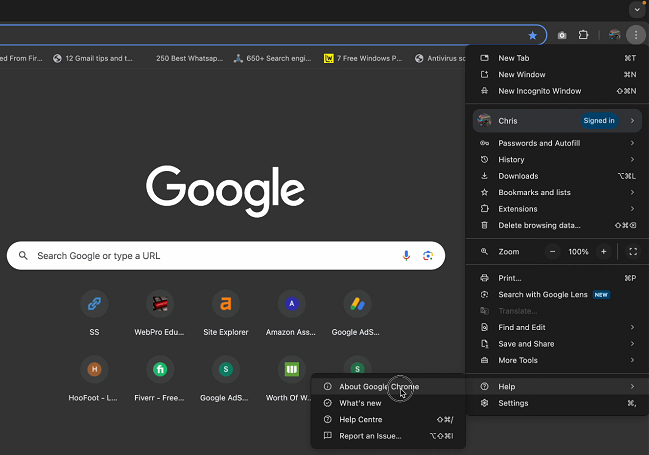This screenshot has height=455, width=649.
Task: Click the 100% zoom level value
Action: click(578, 251)
